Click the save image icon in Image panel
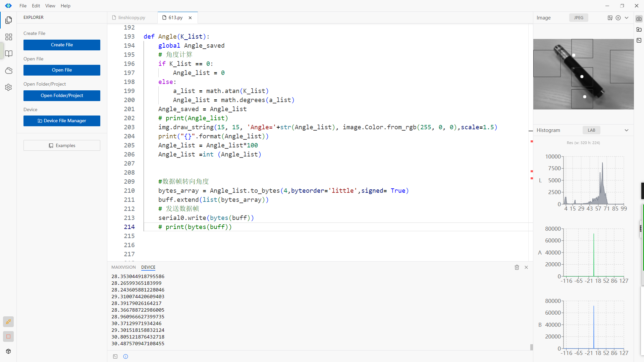644x362 pixels. click(610, 18)
